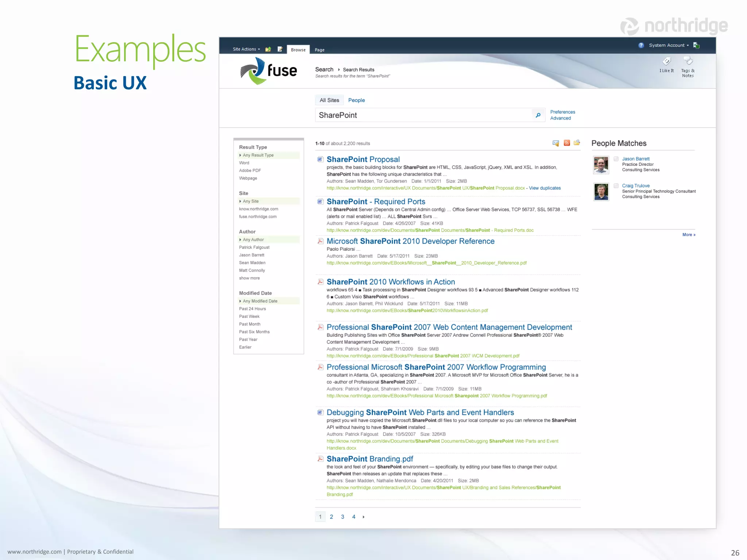This screenshot has height=560, width=747.
Task: Filter results by Word
Action: pos(244,163)
